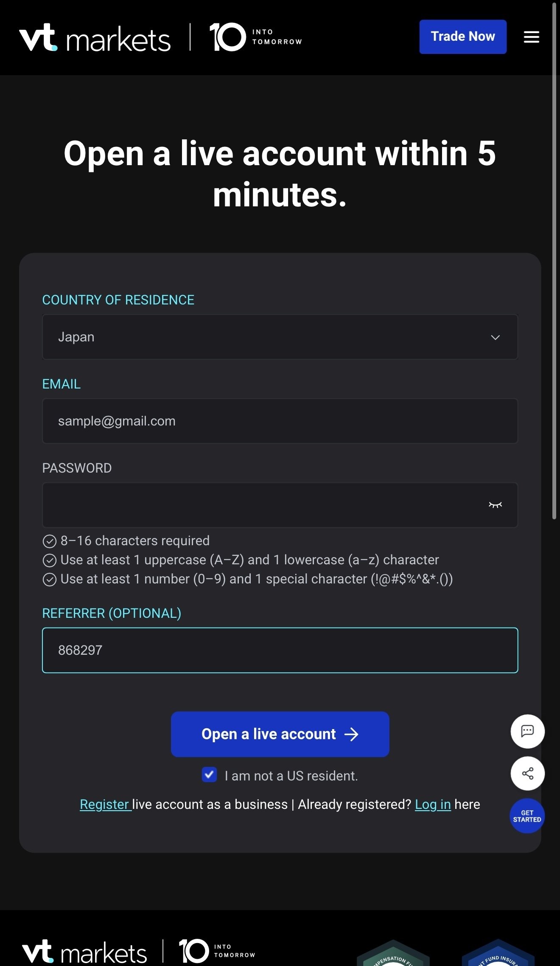
Task: Uncheck the not a US resident checkbox
Action: 209,775
